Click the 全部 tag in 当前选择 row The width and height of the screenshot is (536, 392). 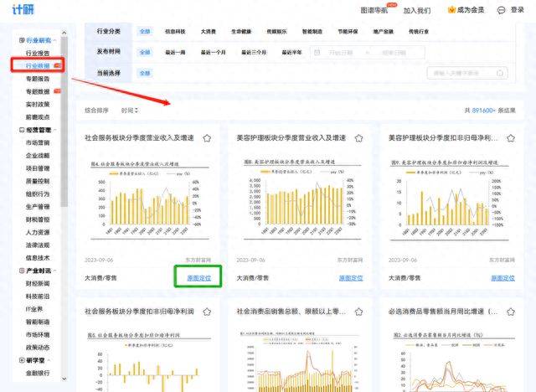point(145,73)
